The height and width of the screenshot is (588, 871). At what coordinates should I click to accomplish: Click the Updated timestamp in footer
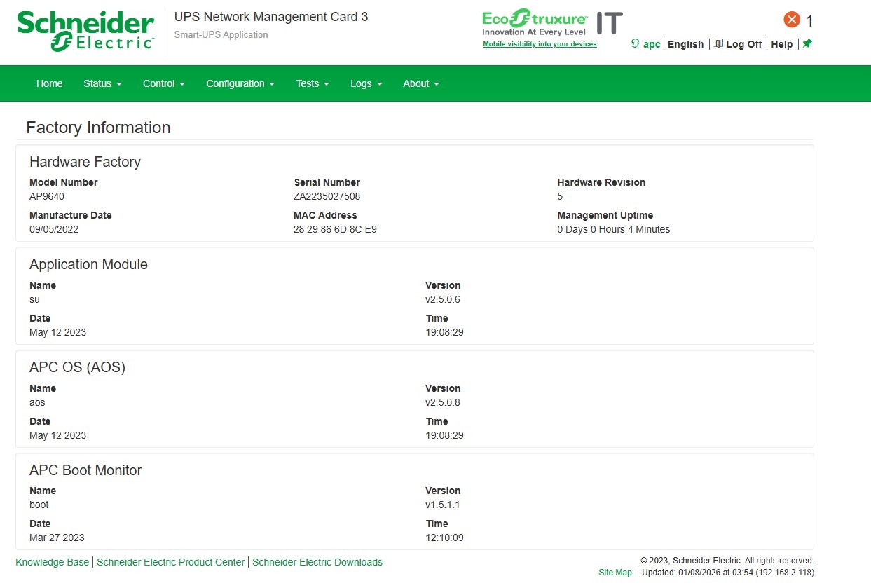[x=728, y=573]
